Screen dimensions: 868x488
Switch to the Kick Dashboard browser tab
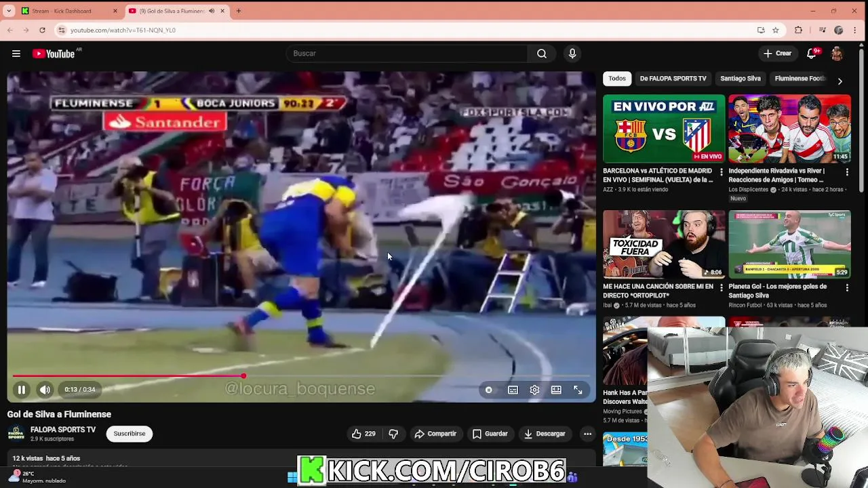click(66, 11)
